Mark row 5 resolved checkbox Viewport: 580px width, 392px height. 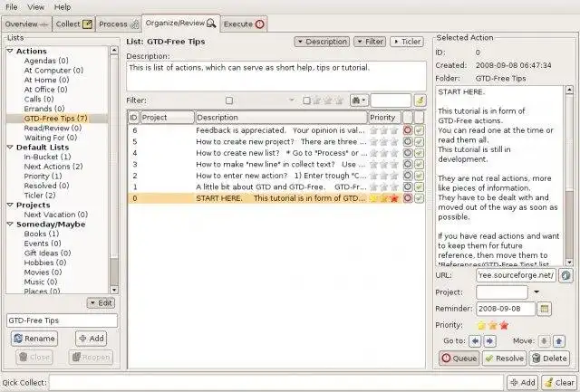(419, 141)
